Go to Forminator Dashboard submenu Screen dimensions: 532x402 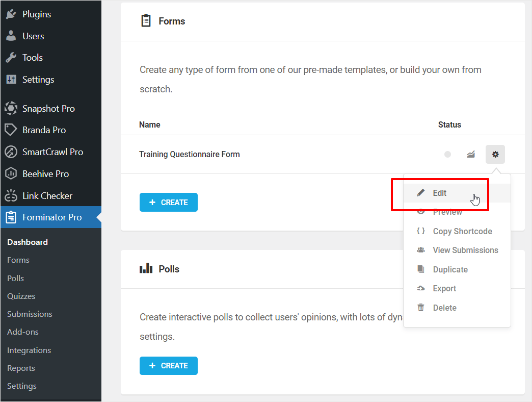click(x=28, y=242)
